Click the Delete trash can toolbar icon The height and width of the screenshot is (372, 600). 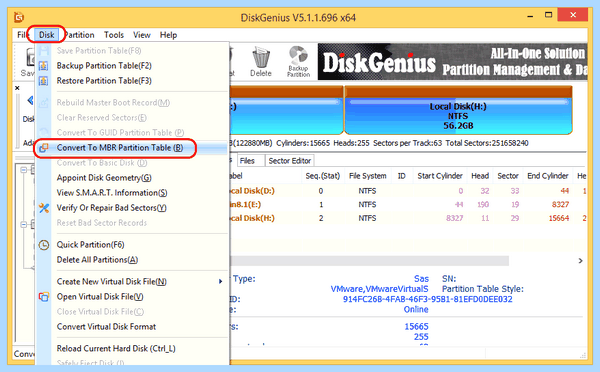261,61
